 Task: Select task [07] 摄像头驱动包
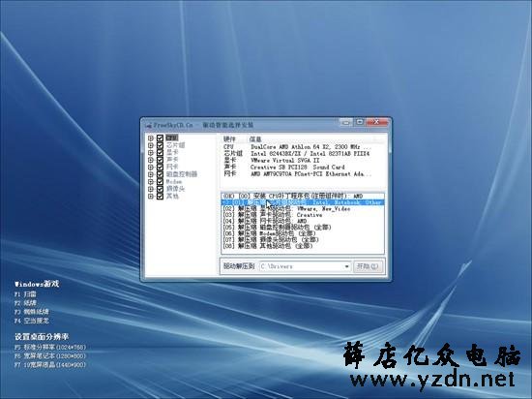click(x=303, y=239)
